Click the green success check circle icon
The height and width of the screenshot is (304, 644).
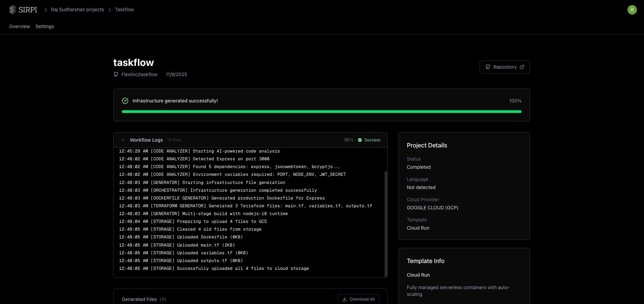[x=125, y=101]
